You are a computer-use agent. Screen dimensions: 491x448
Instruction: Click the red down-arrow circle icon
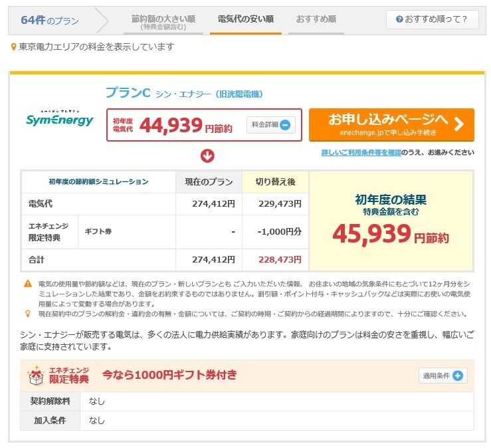click(x=207, y=156)
